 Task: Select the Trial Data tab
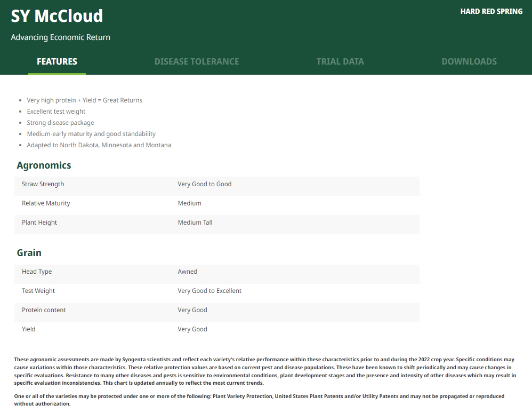[x=340, y=61]
